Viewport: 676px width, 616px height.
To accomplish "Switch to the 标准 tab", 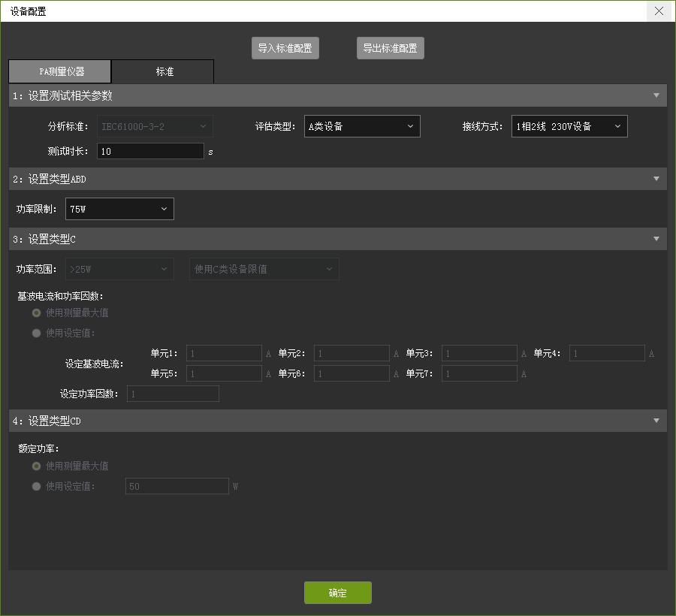I will pyautogui.click(x=164, y=71).
